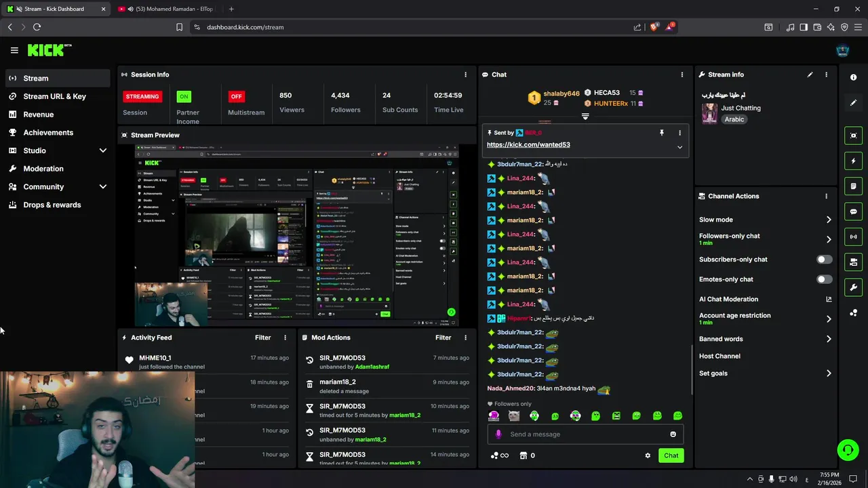Open chat settings gear icon
The width and height of the screenshot is (868, 488).
tap(648, 455)
